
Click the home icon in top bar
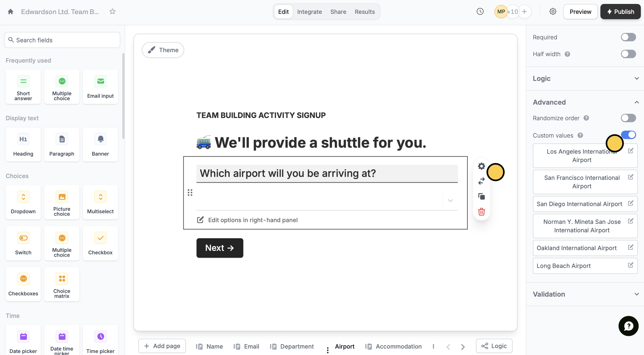[x=10, y=12]
